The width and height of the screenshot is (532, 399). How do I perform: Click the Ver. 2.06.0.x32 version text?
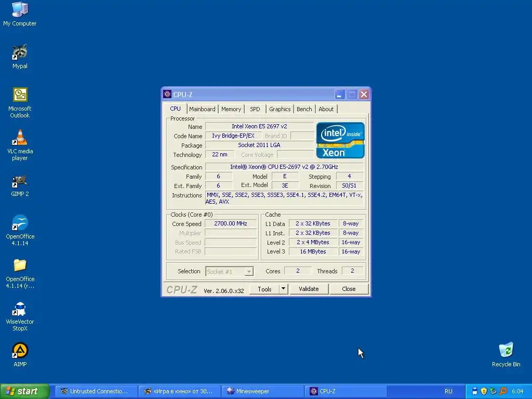(x=223, y=291)
